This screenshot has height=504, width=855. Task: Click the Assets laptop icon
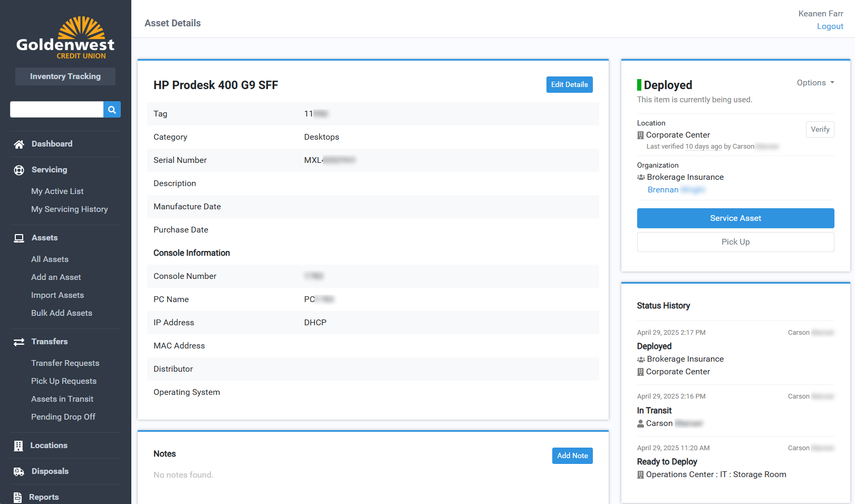19,238
